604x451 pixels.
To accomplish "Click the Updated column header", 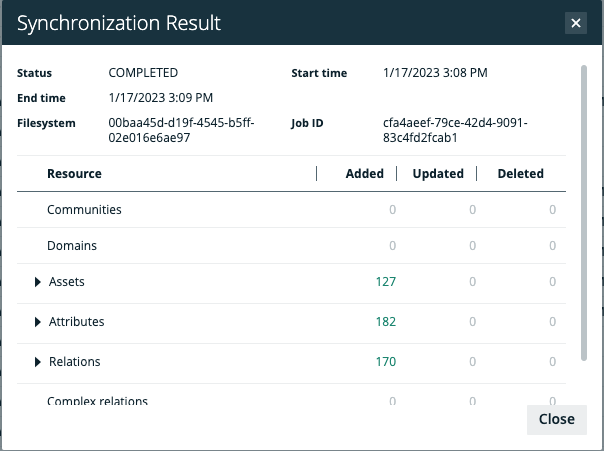I will pyautogui.click(x=438, y=174).
